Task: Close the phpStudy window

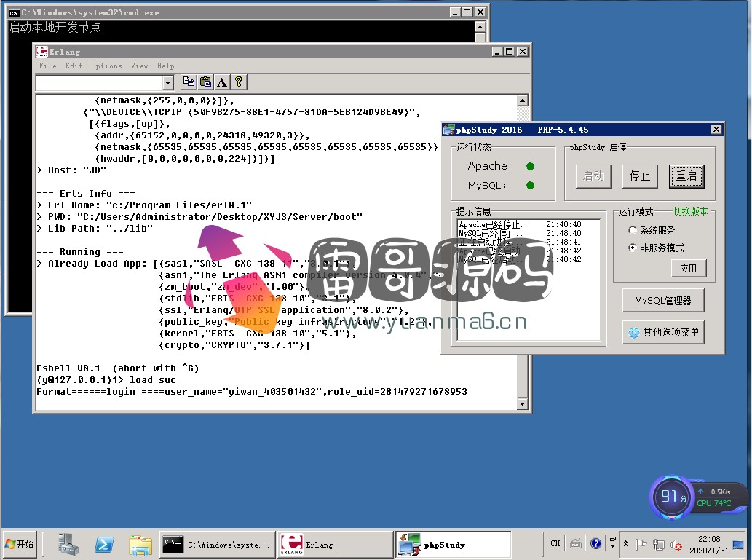Action: [x=716, y=130]
